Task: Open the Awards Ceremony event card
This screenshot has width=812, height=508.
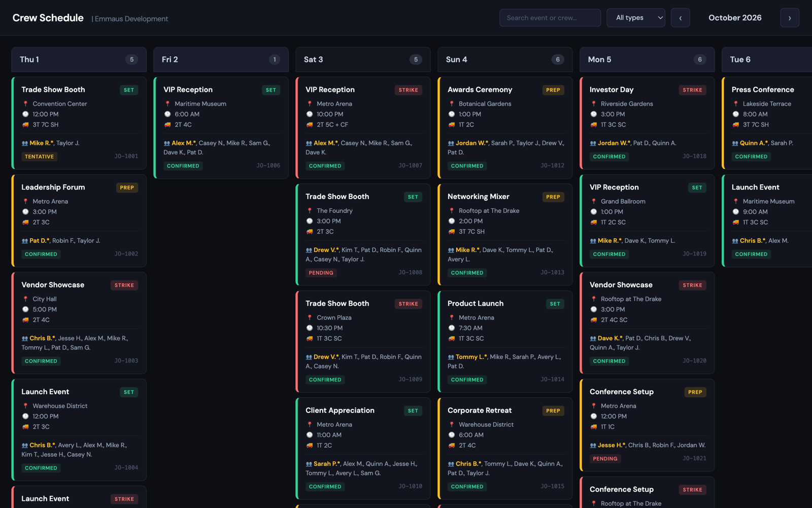Action: [x=505, y=128]
